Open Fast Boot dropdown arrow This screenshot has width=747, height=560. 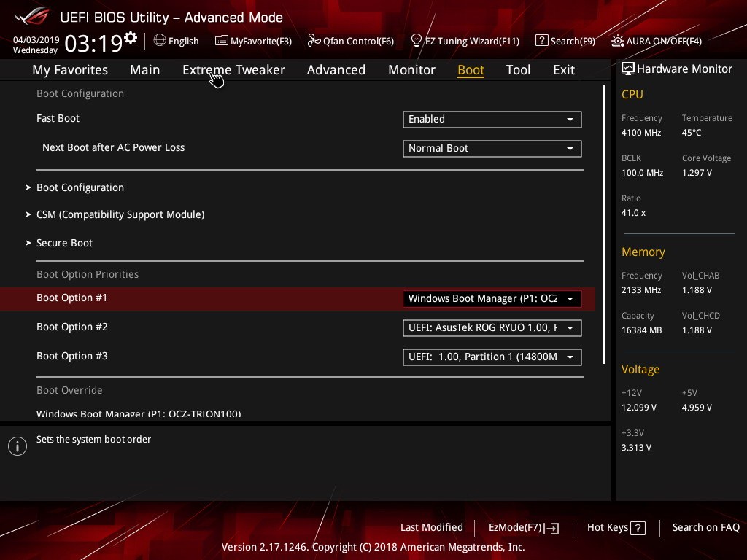(x=570, y=120)
